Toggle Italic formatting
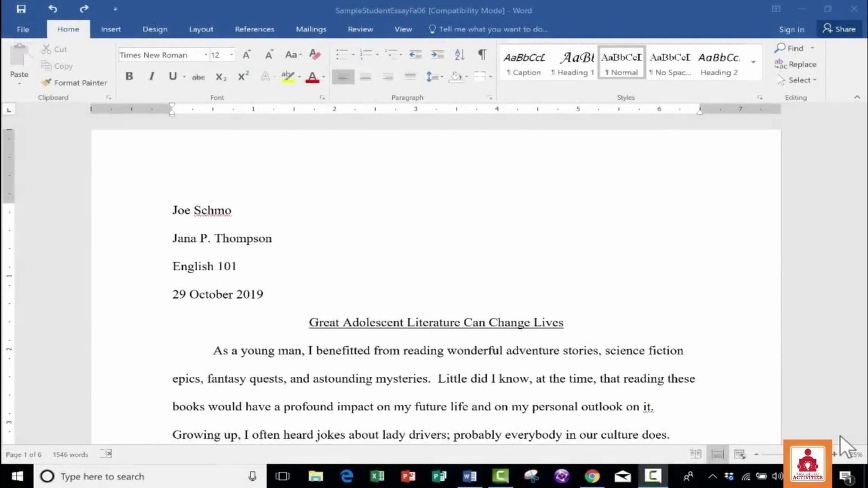This screenshot has height=488, width=868. tap(151, 76)
